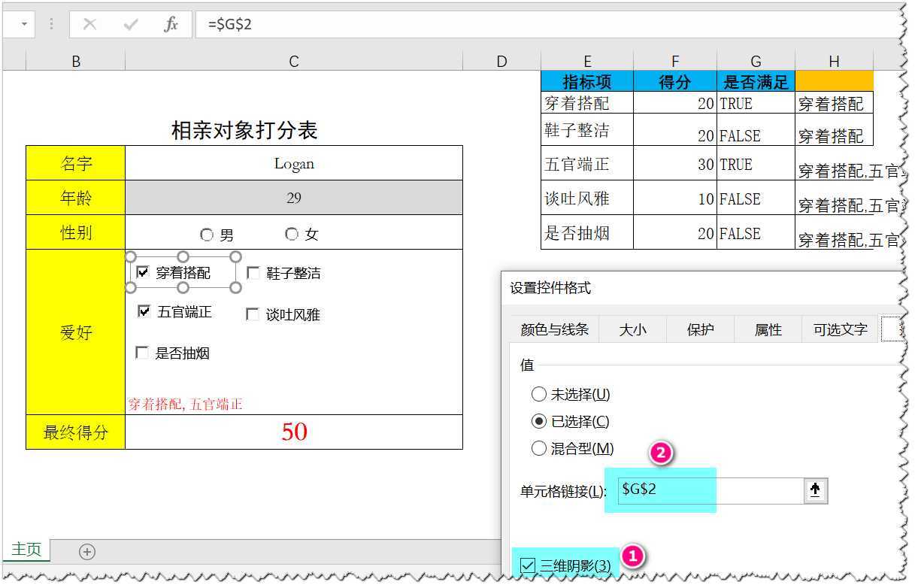Enable the 是否抽烟 checkbox
Viewport: 915px width, 588px height.
(141, 352)
